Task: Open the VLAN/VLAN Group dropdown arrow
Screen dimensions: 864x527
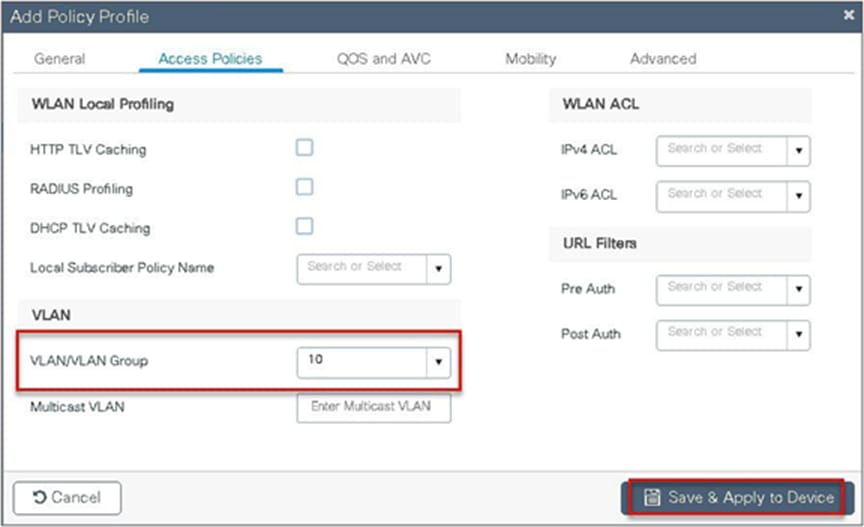Action: point(439,362)
